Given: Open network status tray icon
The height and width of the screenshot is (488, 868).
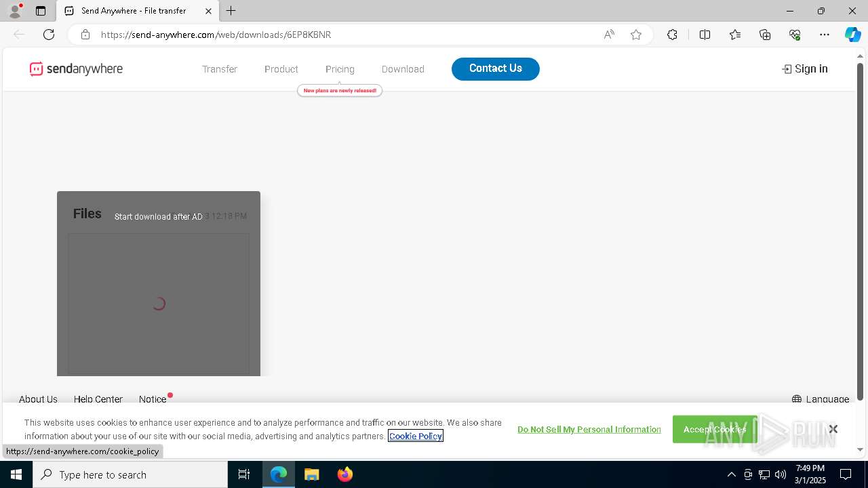Looking at the screenshot, I should point(764,474).
